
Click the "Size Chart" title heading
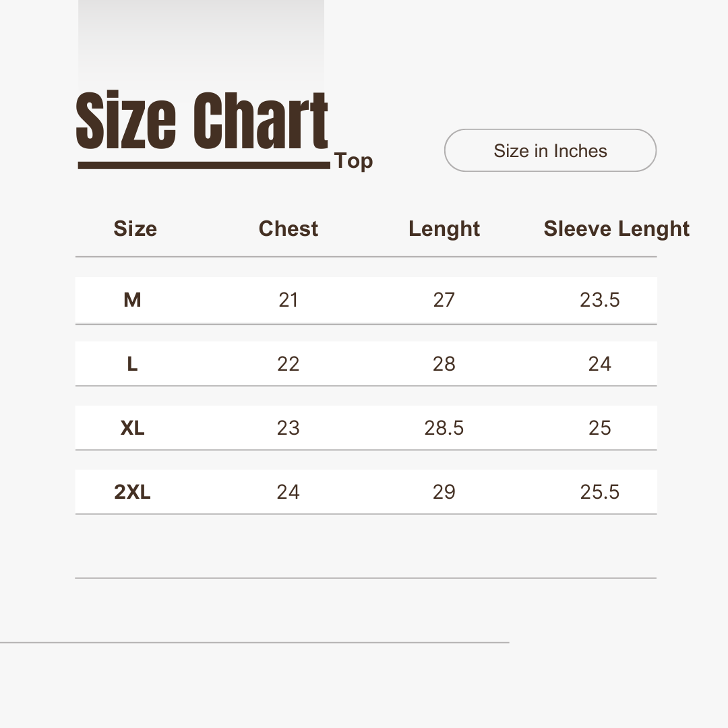[202, 121]
